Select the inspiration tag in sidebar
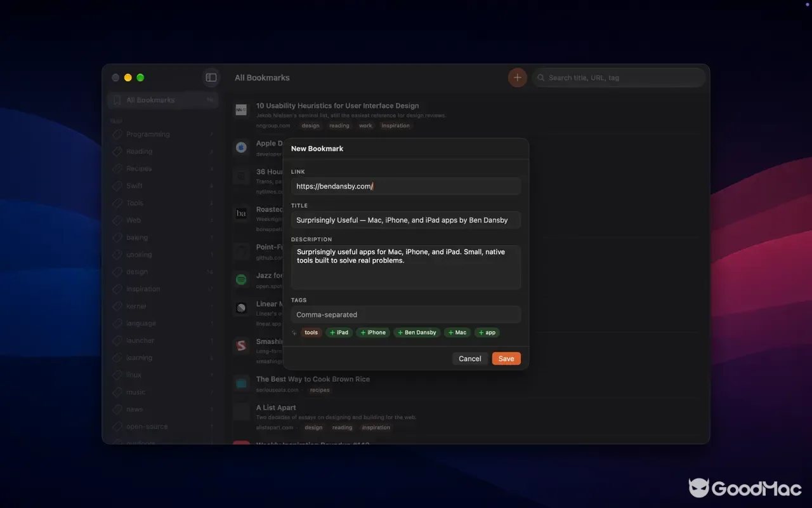Viewport: 812px width, 508px height. [x=162, y=289]
